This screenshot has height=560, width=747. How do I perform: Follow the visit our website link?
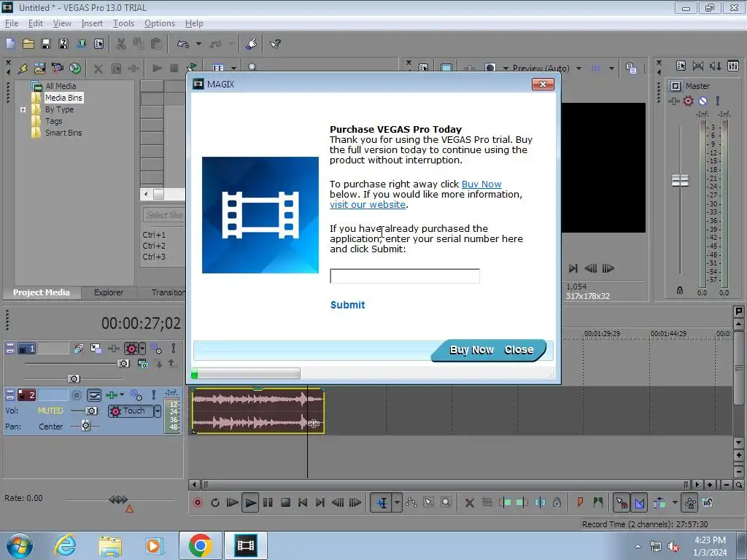[368, 205]
